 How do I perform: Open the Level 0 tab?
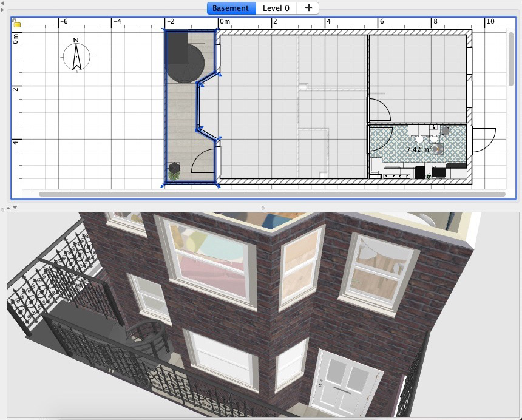[x=276, y=8]
